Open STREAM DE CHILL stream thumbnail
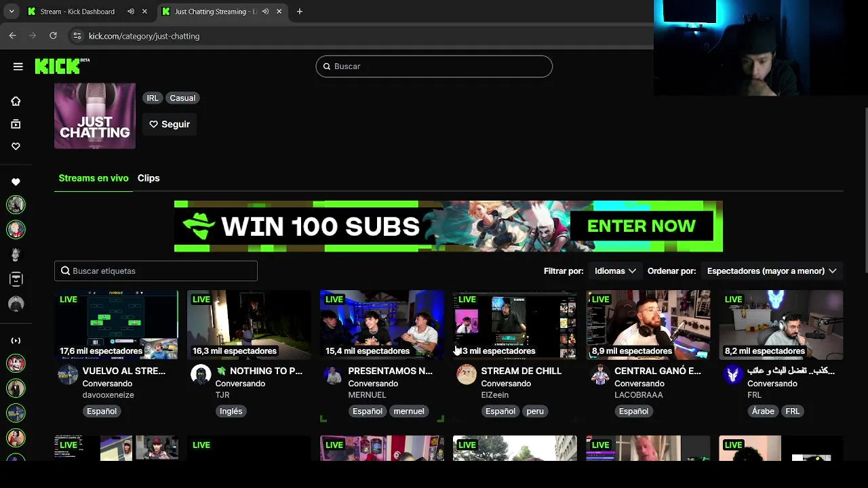The image size is (868, 488). point(515,325)
